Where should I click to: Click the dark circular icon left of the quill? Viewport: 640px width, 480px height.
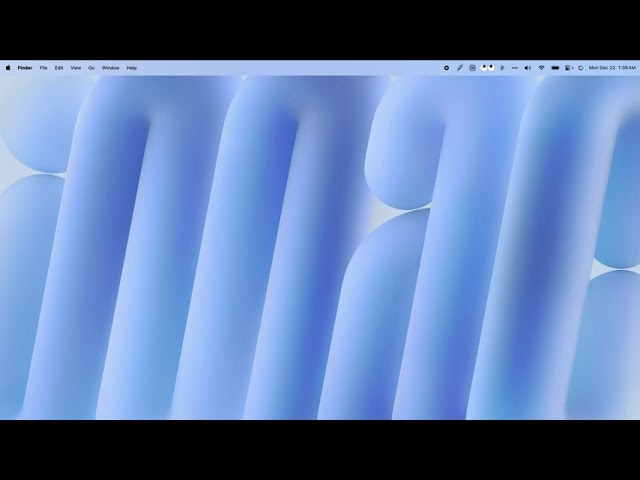447,68
